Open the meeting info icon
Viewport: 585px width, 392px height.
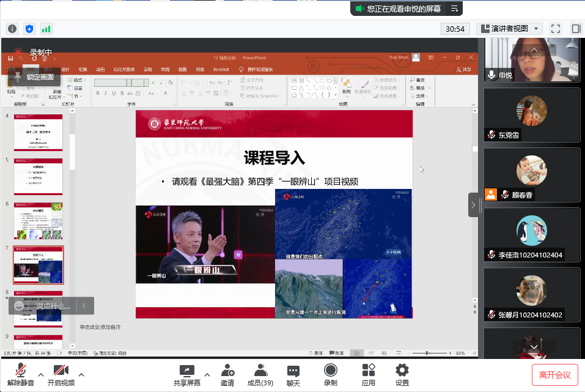pos(12,29)
